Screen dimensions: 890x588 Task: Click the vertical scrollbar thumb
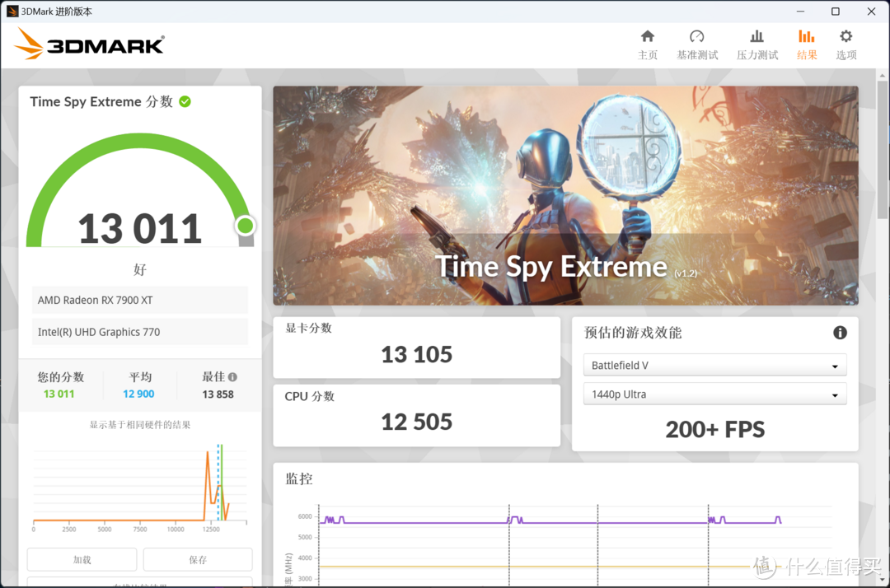pyautogui.click(x=882, y=149)
